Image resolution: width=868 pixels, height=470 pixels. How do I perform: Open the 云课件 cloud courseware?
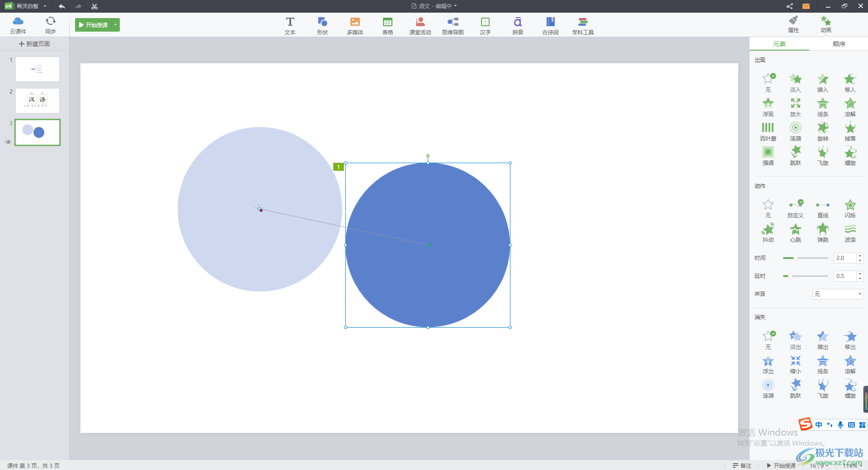click(x=18, y=25)
